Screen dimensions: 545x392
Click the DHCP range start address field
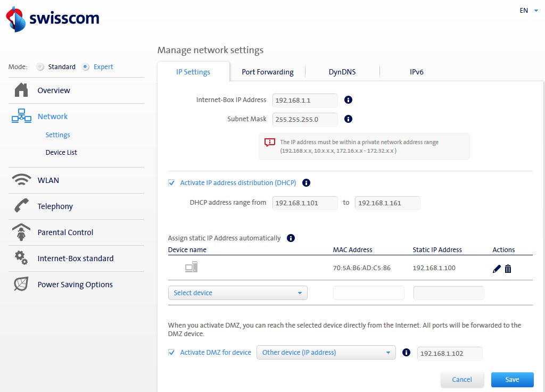point(304,203)
